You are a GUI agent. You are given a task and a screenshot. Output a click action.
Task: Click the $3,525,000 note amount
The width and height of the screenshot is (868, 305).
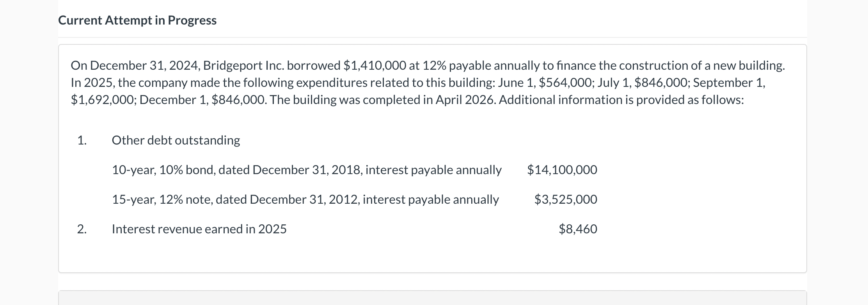(x=566, y=199)
